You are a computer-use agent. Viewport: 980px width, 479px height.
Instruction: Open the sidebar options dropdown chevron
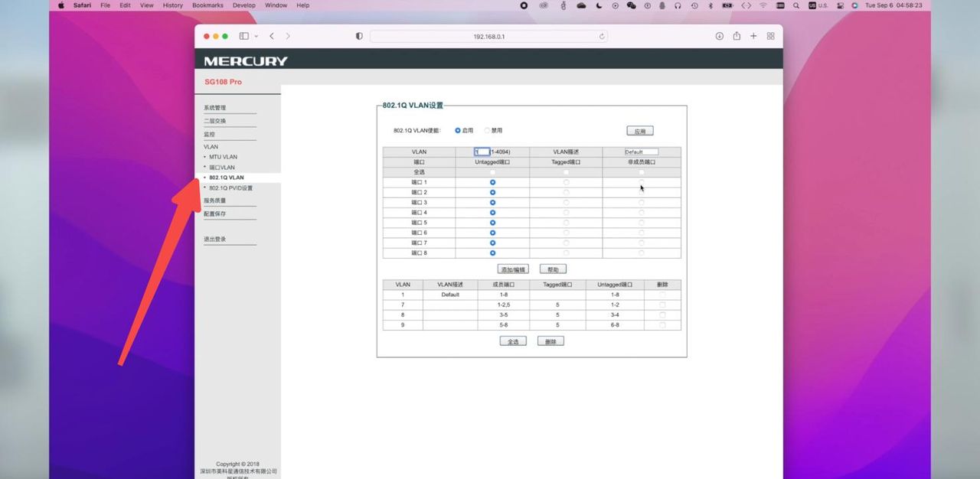click(x=256, y=36)
